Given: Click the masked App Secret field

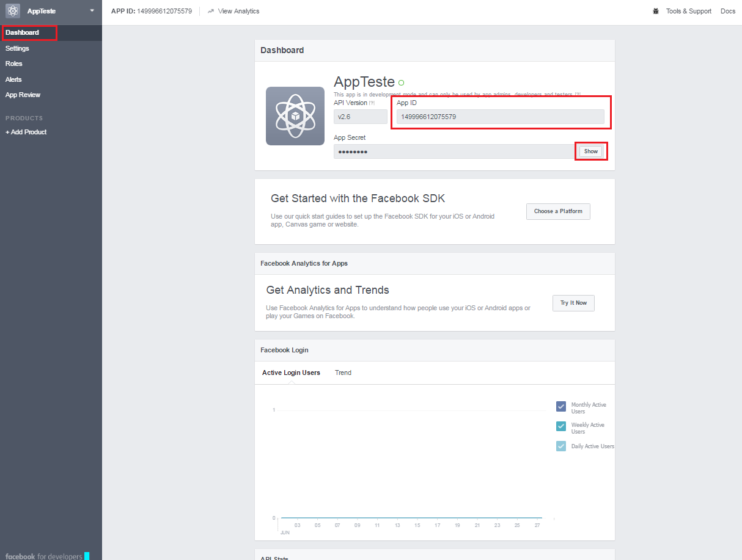Looking at the screenshot, I should click(454, 151).
